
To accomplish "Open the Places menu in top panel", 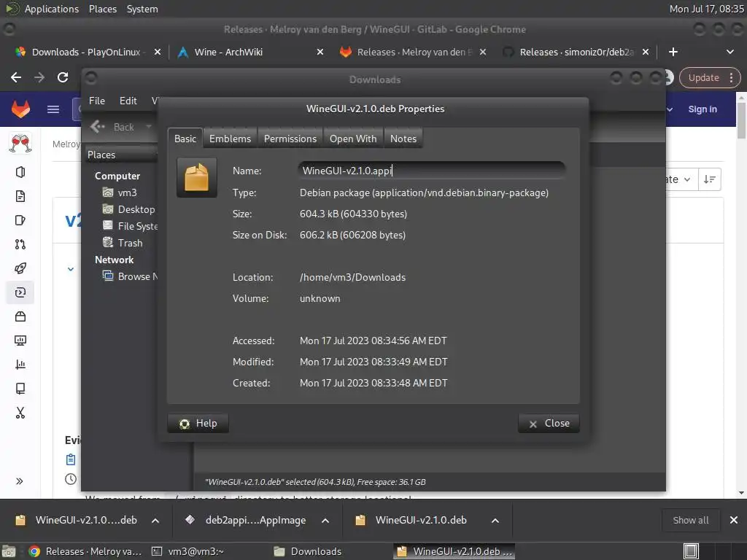I will click(103, 9).
